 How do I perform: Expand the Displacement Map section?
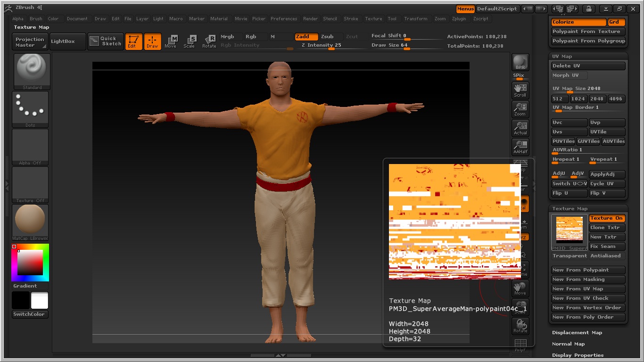[x=577, y=332]
